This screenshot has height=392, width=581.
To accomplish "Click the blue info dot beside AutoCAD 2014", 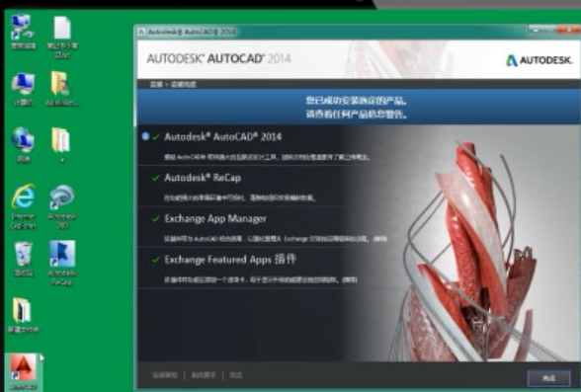I will pos(145,136).
